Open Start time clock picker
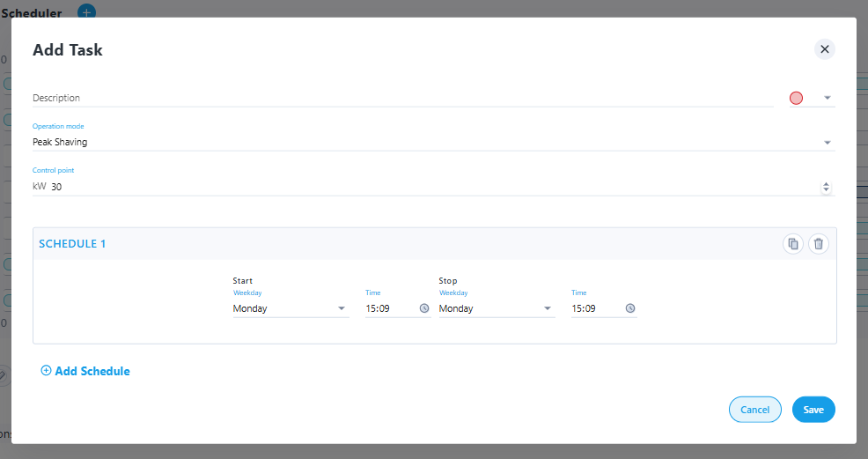This screenshot has height=459, width=868. (424, 309)
